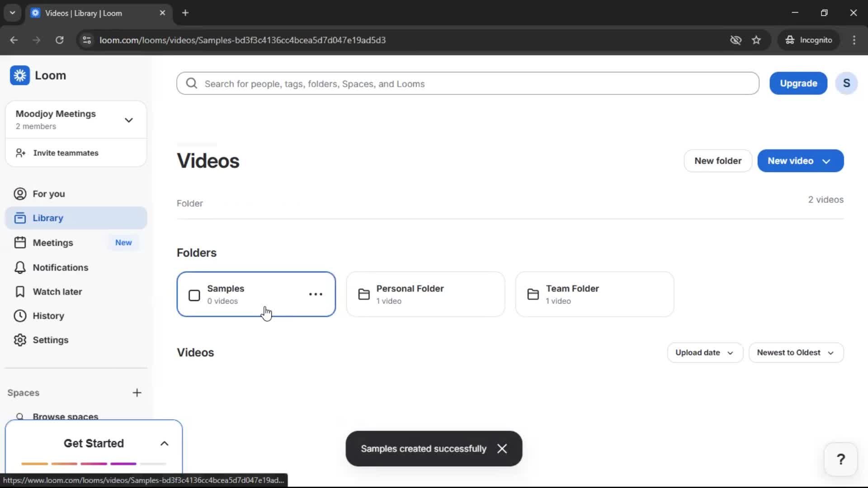Toggle tracking protection via the eye icon

[736, 40]
